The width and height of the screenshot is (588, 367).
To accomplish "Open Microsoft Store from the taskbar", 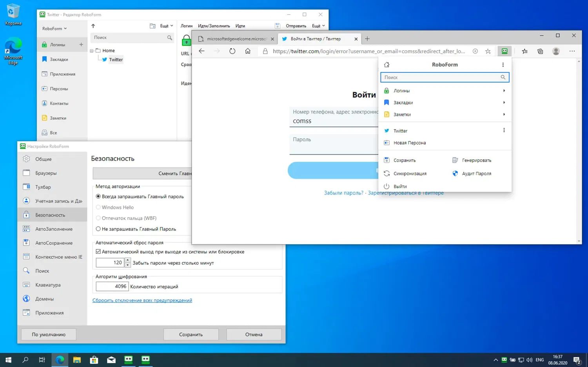I will pos(94,360).
